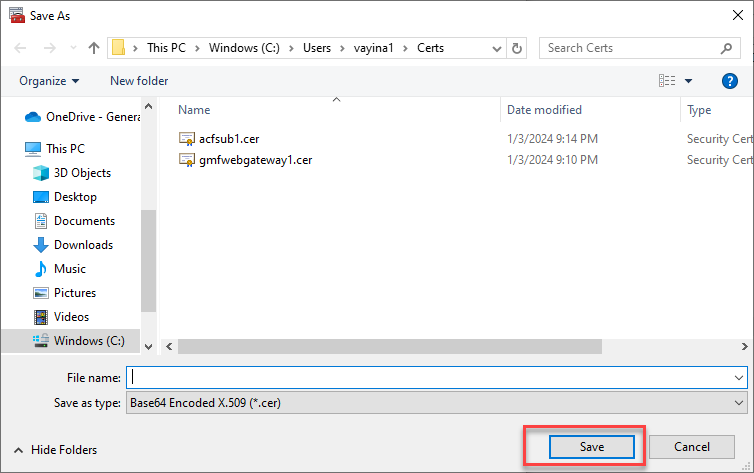754x473 pixels.
Task: Click the sidebar scroll down arrow
Action: click(x=149, y=347)
